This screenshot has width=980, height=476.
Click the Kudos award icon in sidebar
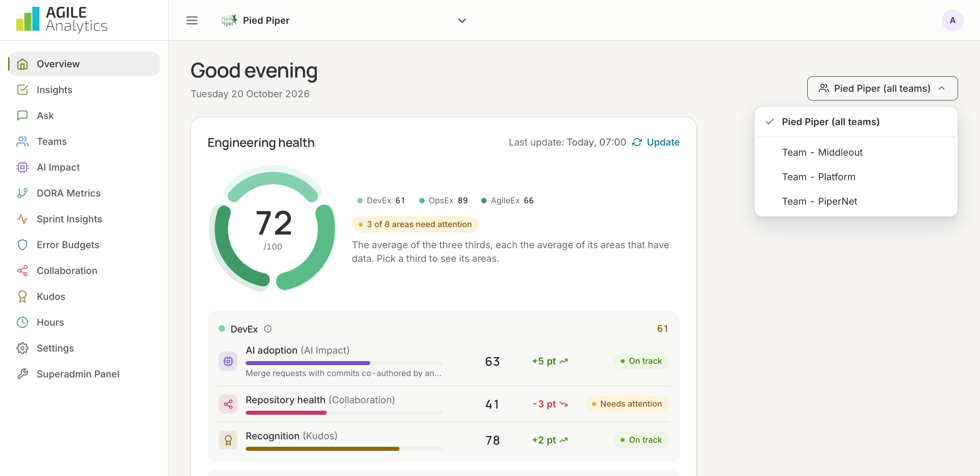(x=22, y=296)
